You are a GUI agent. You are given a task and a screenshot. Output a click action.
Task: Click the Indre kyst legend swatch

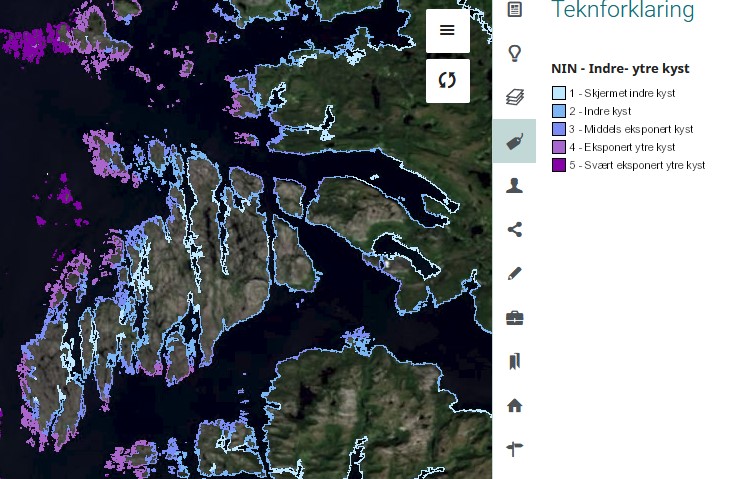pyautogui.click(x=559, y=111)
